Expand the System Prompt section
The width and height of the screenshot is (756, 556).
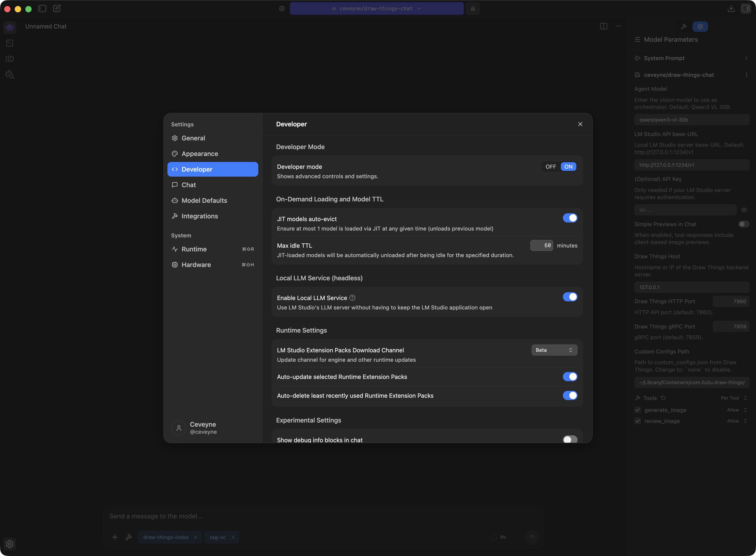[x=691, y=58]
